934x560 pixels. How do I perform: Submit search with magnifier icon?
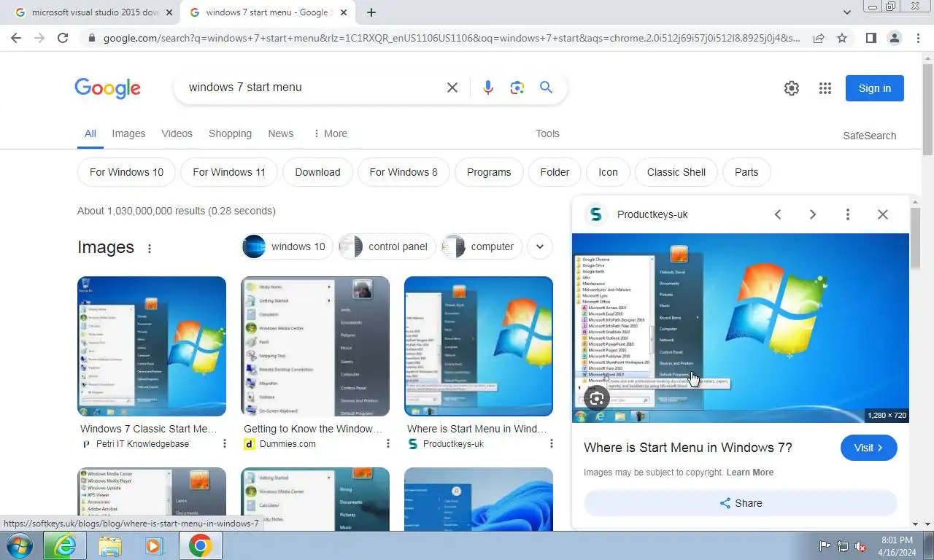(546, 87)
